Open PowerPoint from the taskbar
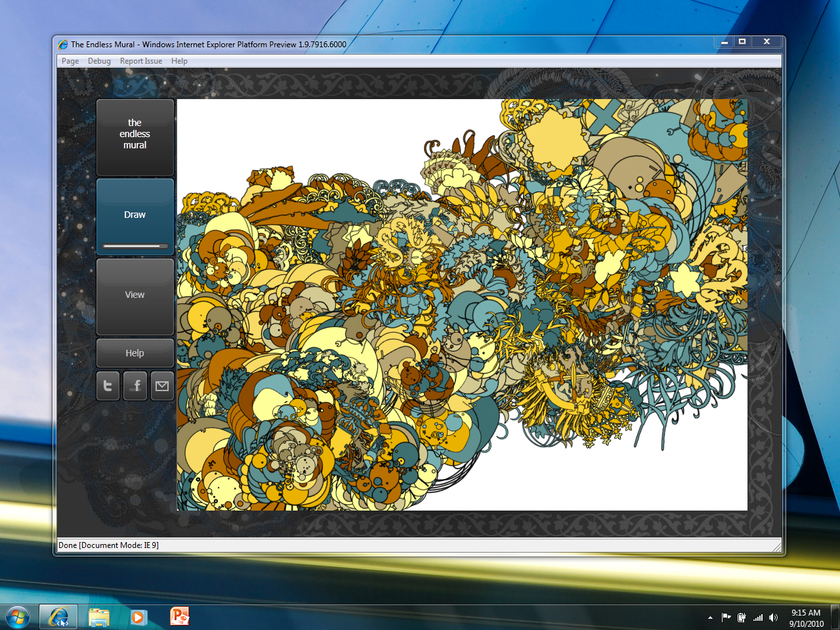This screenshot has width=840, height=630. (179, 617)
